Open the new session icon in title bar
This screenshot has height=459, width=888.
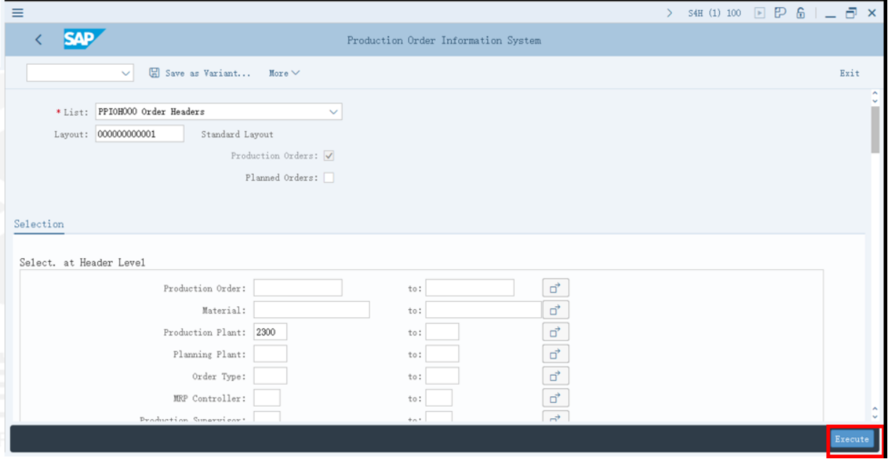780,12
